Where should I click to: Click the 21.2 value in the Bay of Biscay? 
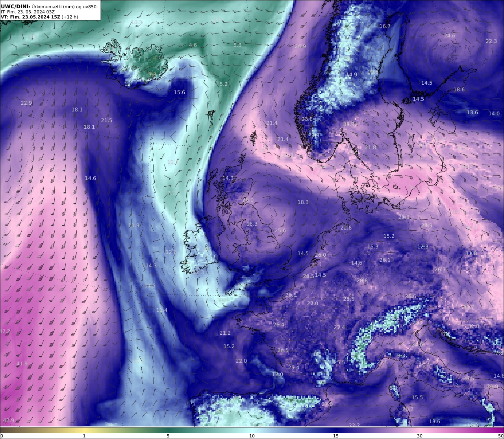coord(225,333)
